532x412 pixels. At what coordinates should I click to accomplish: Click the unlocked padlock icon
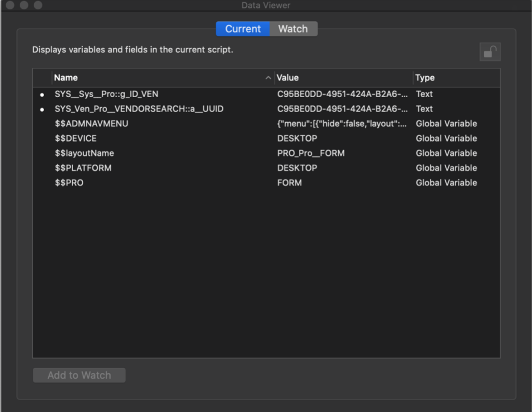pyautogui.click(x=489, y=51)
